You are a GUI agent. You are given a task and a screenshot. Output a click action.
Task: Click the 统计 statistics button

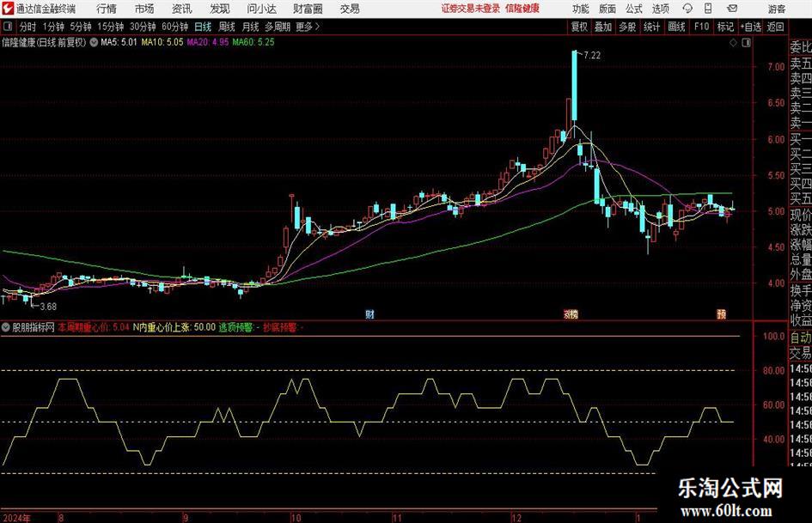click(x=651, y=27)
